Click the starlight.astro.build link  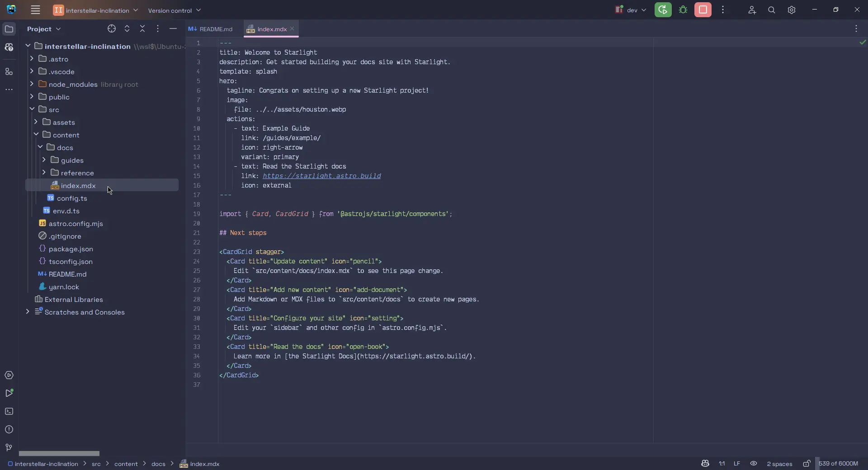point(321,176)
